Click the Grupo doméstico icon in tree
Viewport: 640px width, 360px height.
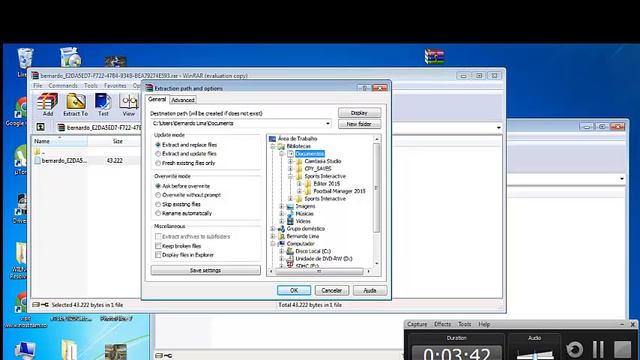(281, 229)
